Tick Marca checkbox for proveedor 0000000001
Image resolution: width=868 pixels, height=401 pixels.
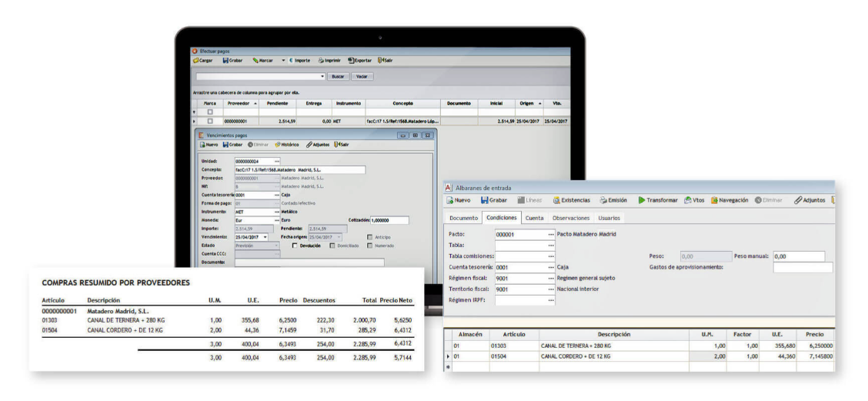(x=210, y=121)
